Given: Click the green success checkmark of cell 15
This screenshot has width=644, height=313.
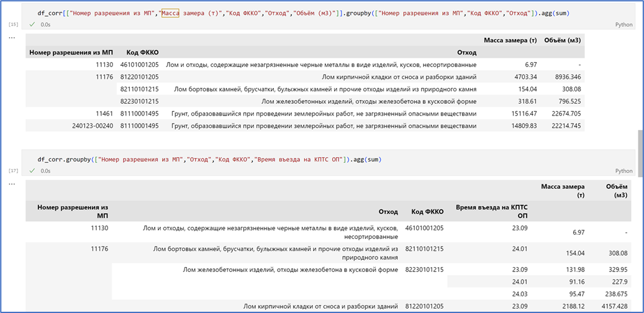Looking at the screenshot, I should pos(32,25).
